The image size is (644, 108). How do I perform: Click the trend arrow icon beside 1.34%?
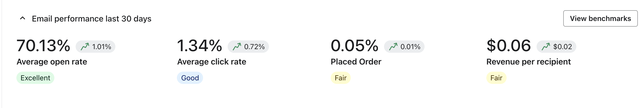[x=237, y=47]
